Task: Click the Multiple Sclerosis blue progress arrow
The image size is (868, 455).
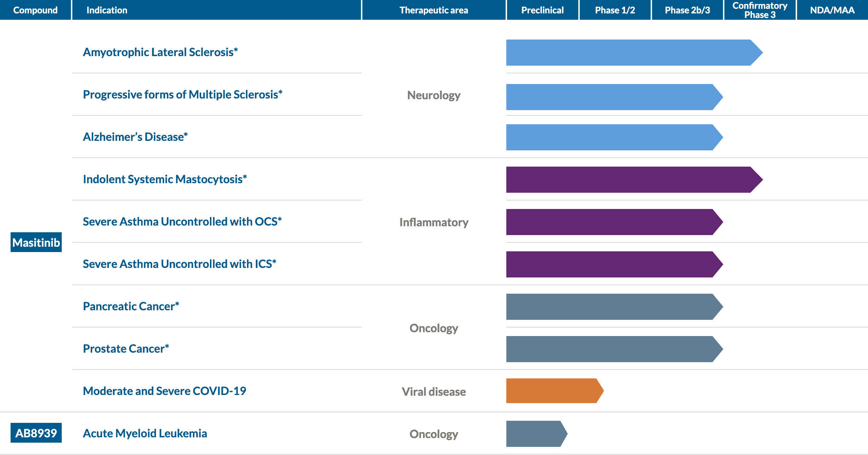Action: [x=615, y=97]
